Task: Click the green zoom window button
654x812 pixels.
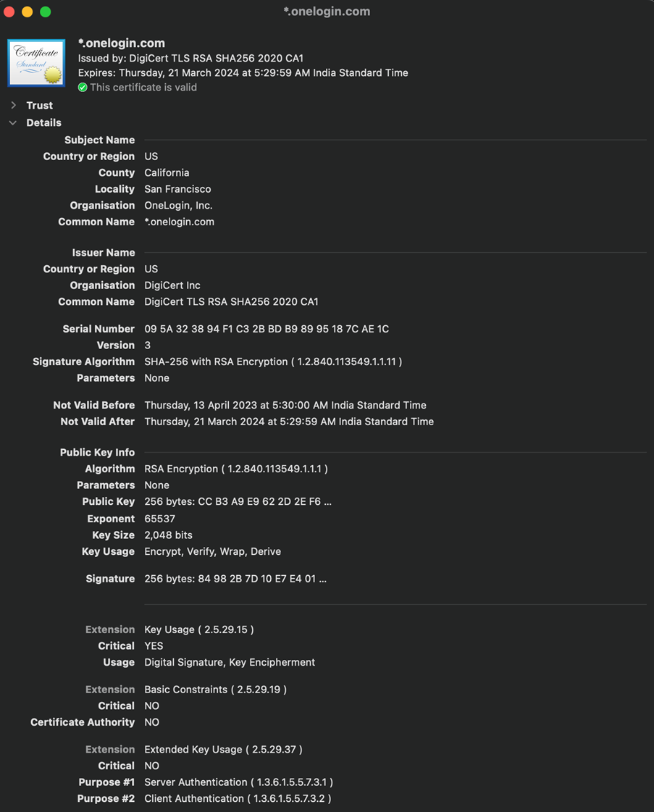Action: point(46,12)
